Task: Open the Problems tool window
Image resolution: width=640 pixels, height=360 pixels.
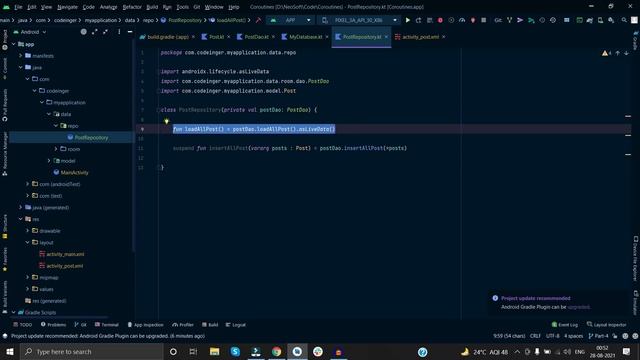Action: pos(53,325)
